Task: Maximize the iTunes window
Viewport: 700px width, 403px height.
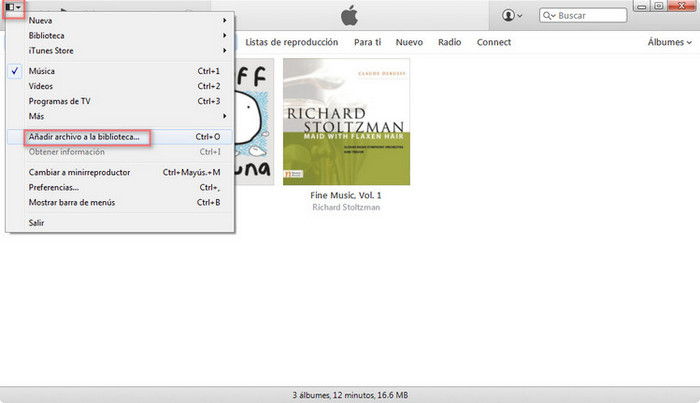Action: [x=658, y=6]
